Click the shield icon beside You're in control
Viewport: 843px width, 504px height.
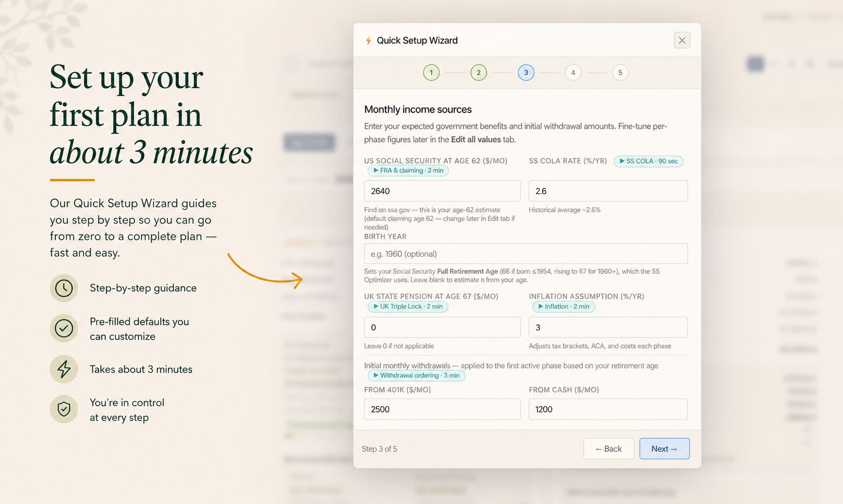pos(64,409)
